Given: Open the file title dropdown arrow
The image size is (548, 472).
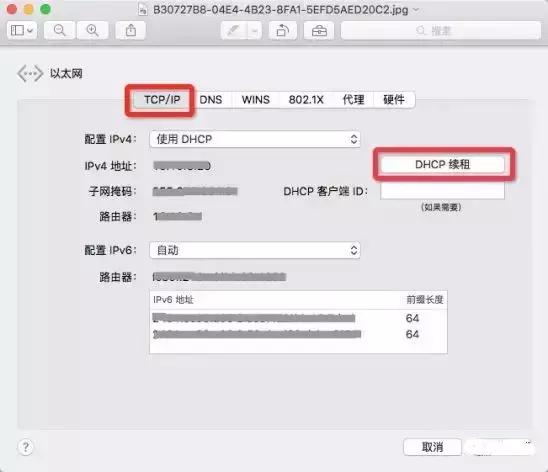Looking at the screenshot, I should pos(417,9).
